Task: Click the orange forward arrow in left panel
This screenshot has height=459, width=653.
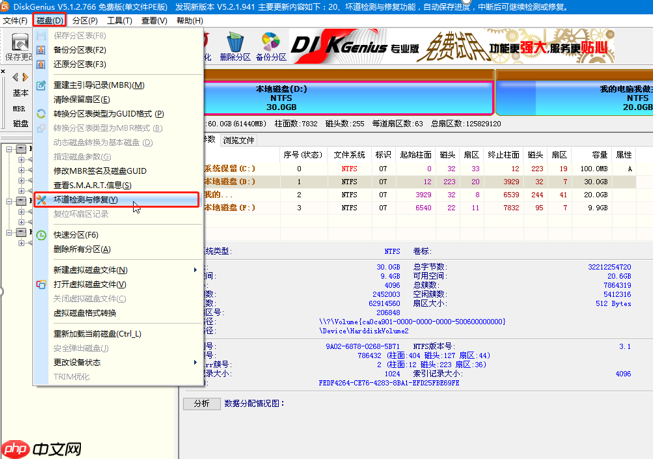Action: (25, 77)
